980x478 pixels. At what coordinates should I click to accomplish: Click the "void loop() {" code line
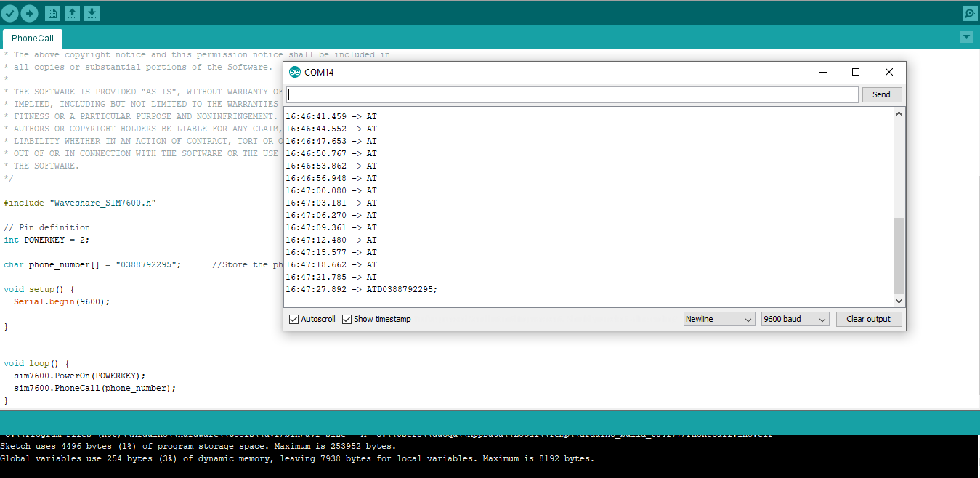pos(36,363)
